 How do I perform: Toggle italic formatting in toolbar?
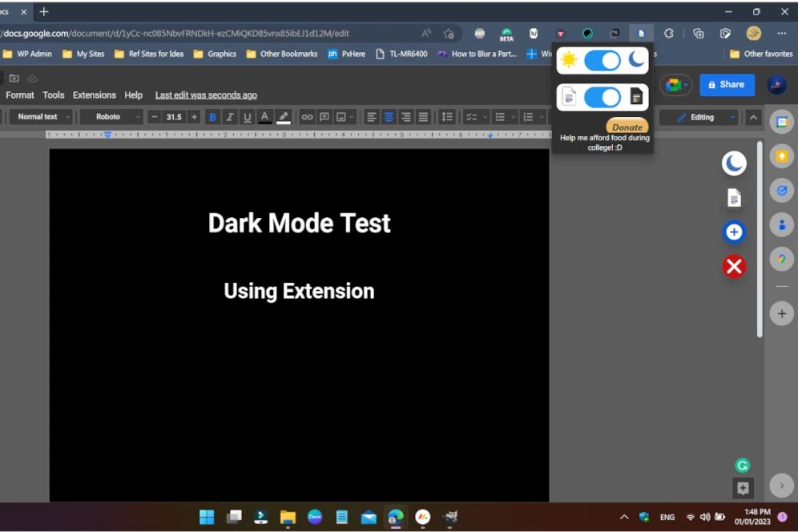[x=230, y=117]
